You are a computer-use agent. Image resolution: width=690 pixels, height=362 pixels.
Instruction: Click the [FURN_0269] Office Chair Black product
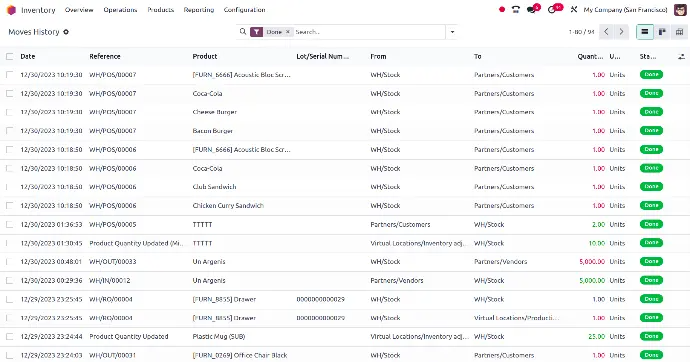click(x=240, y=355)
